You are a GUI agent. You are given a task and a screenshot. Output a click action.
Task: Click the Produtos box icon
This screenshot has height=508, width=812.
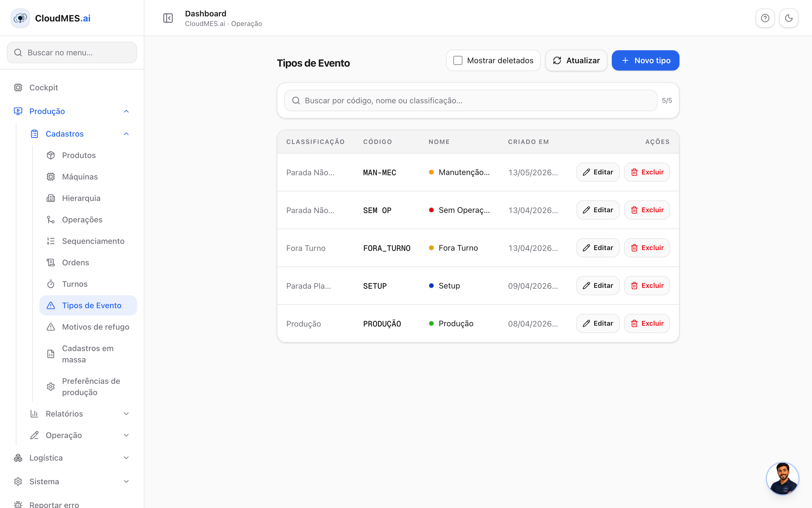(51, 155)
